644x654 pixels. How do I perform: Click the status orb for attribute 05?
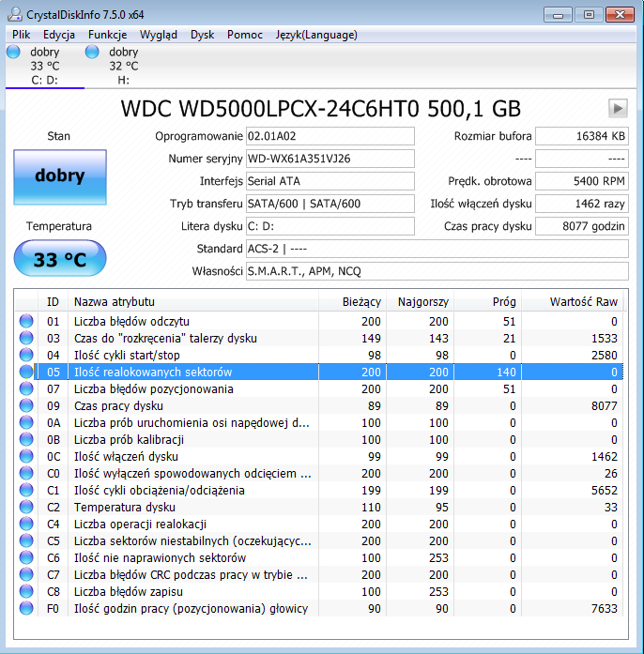pyautogui.click(x=26, y=372)
